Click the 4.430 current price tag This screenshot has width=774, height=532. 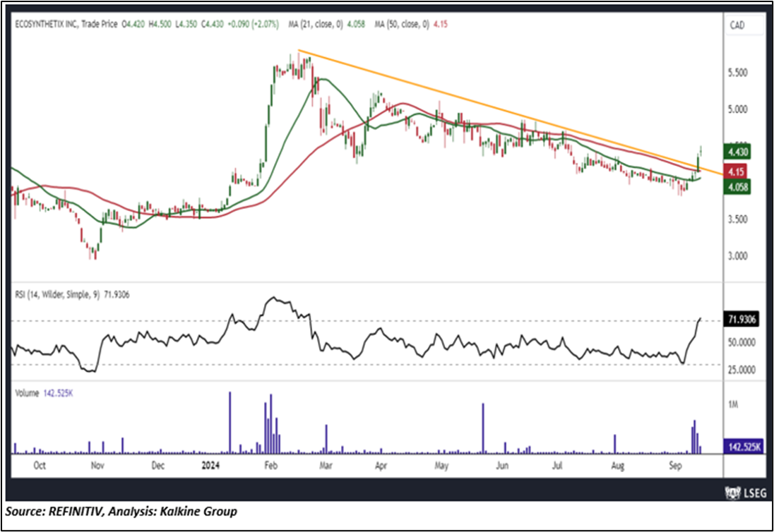click(x=737, y=152)
